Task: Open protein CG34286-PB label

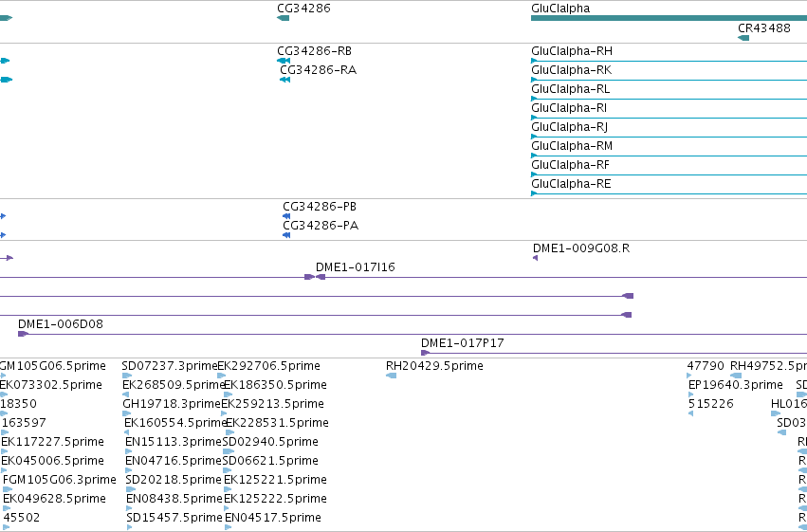Action: click(x=320, y=207)
